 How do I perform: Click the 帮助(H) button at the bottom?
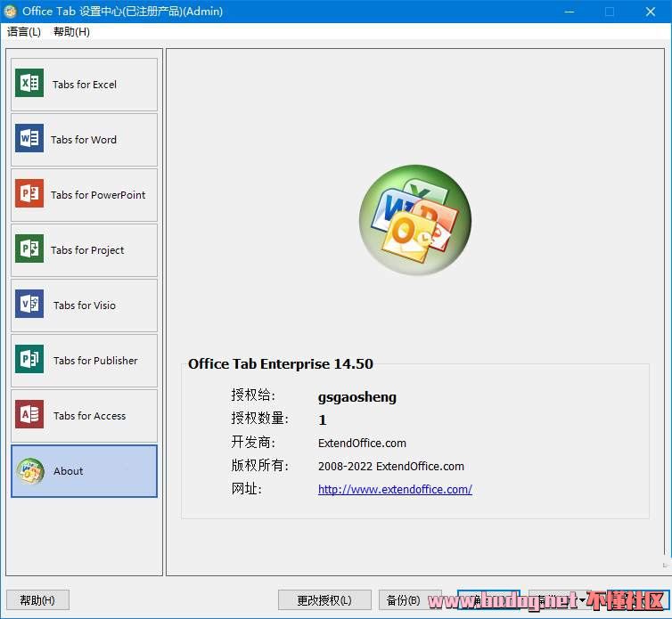coord(37,600)
